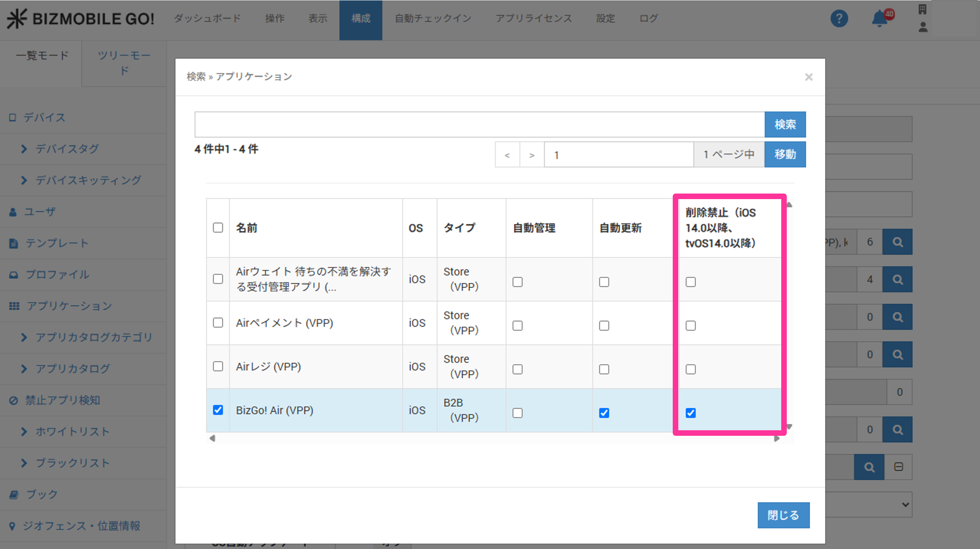Open the ダッシュボード menu
980x549 pixels.
(x=207, y=19)
